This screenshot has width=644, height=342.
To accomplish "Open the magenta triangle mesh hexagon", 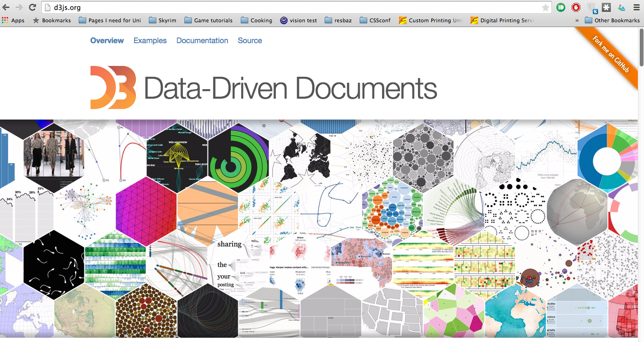I will [146, 211].
